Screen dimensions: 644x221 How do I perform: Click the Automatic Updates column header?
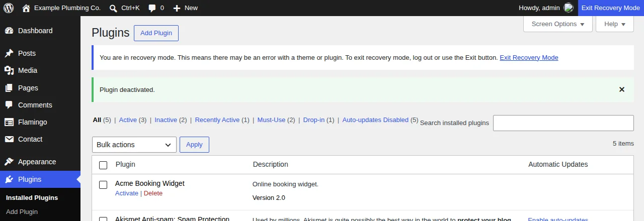[x=558, y=164]
